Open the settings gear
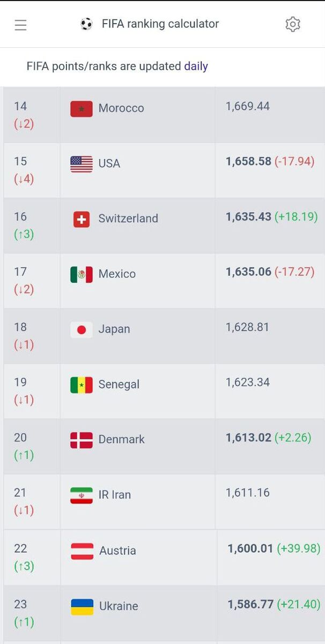Viewport: 325px width, 644px height. (x=293, y=24)
